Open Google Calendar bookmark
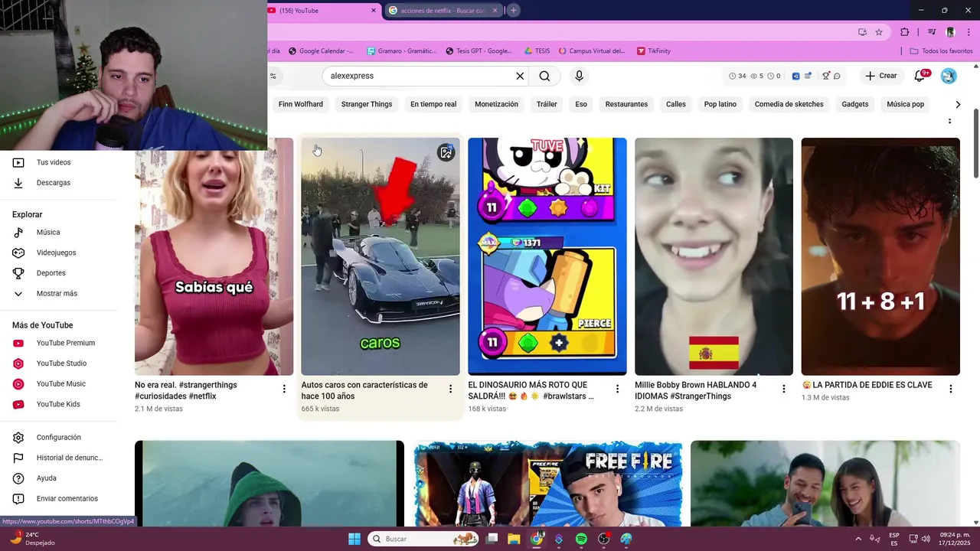The image size is (980, 551). 322,51
